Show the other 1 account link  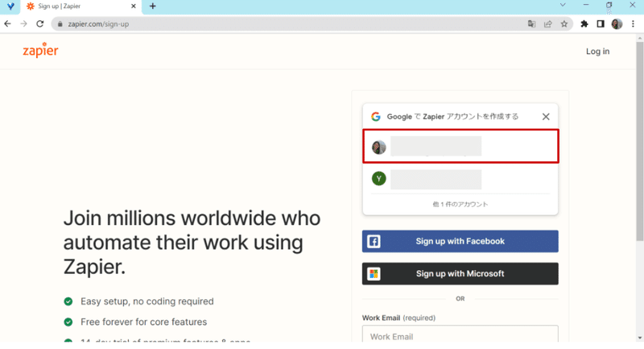click(x=460, y=204)
